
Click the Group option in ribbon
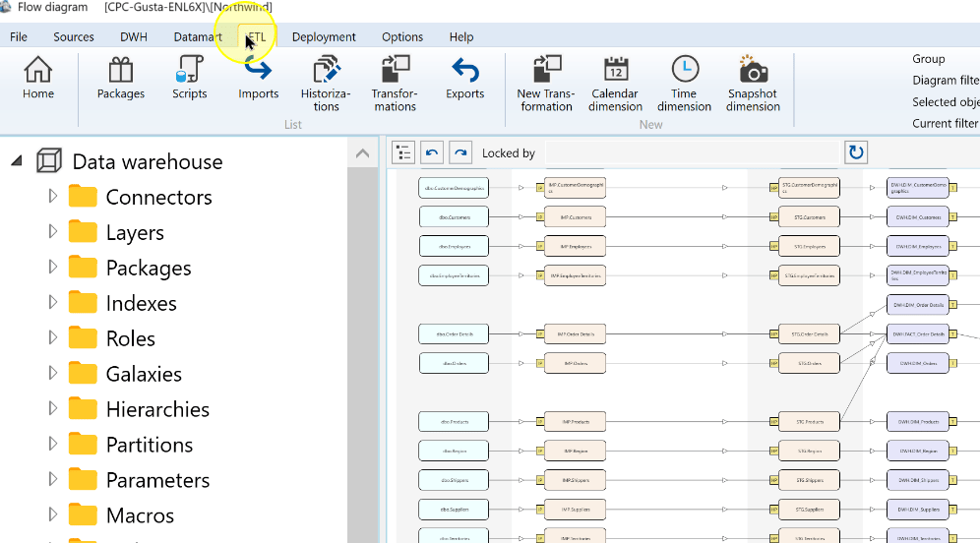click(x=928, y=59)
